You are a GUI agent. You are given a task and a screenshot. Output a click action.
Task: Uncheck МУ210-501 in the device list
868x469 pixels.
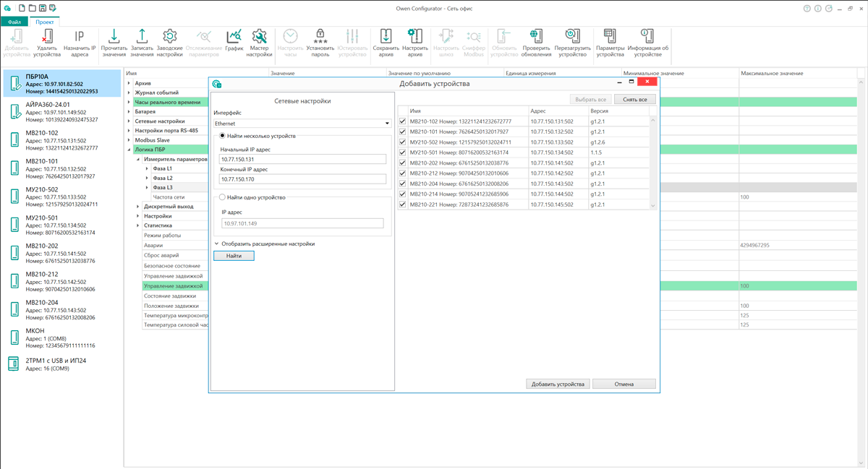[402, 152]
